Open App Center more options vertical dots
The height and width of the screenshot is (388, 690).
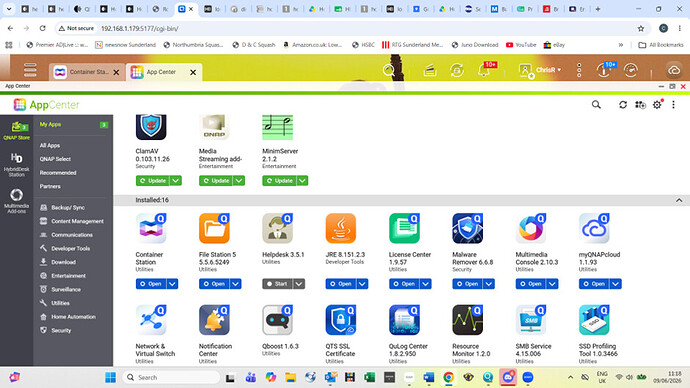673,105
